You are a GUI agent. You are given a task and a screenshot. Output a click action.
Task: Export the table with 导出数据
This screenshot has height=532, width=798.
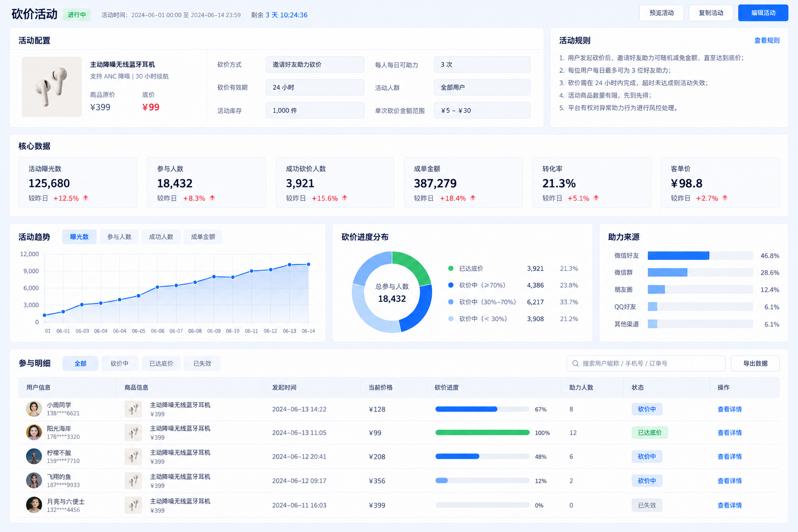coord(755,364)
